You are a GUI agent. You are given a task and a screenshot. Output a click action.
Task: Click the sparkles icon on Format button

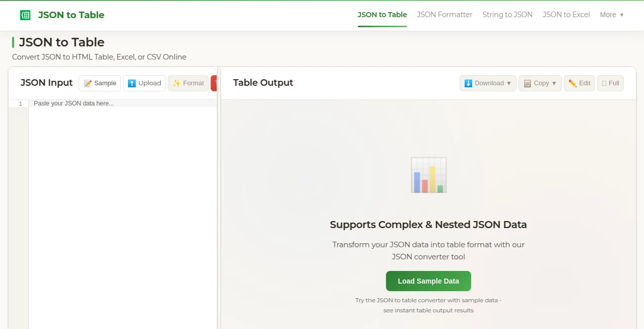click(x=177, y=83)
